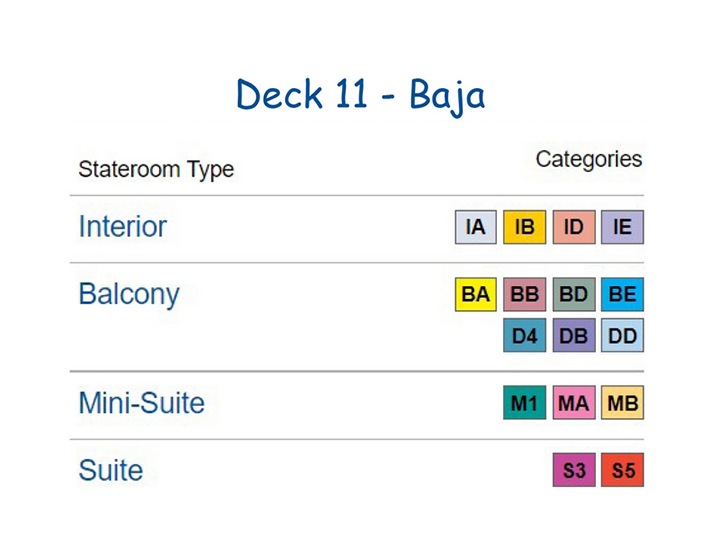The image size is (720, 540).
Task: Open the Suite stateroom type link
Action: 111,470
